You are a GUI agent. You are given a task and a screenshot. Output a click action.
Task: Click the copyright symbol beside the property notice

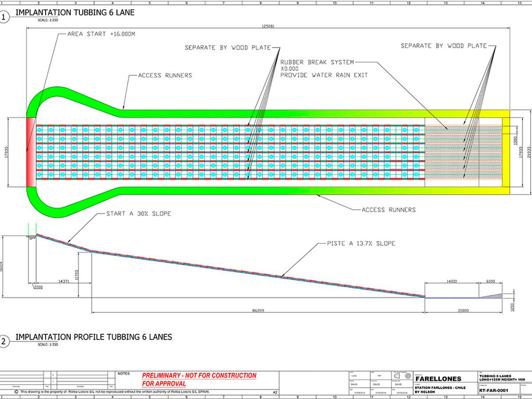tap(16, 392)
